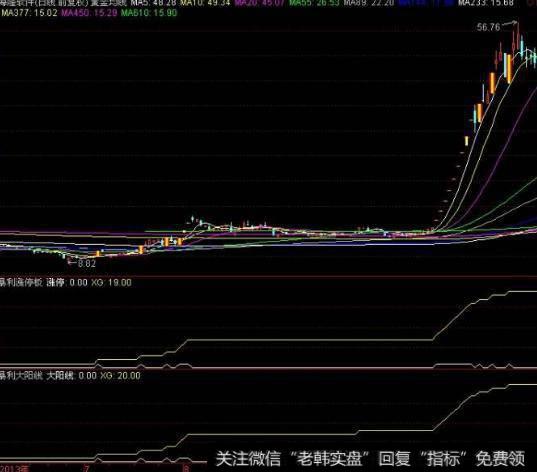The width and height of the screenshot is (537, 472).
Task: Click the 大阳线: 0.00 indicator value
Action: click(71, 375)
